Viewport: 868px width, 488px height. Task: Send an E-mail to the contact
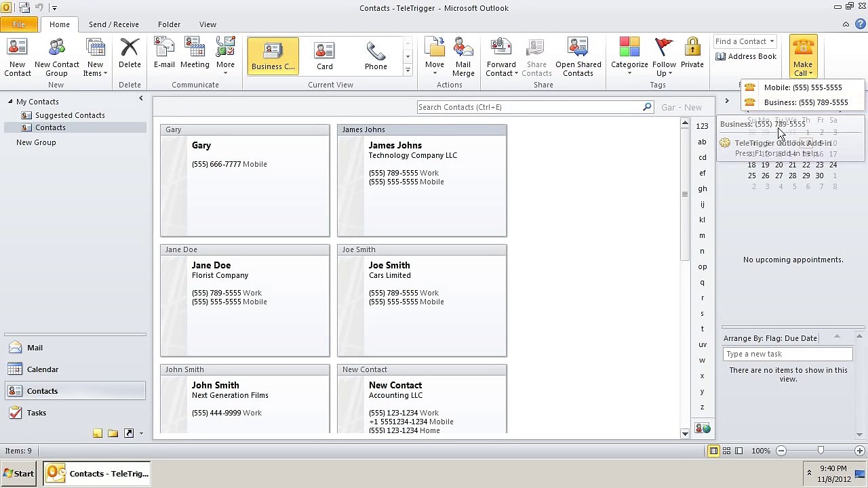click(x=164, y=54)
